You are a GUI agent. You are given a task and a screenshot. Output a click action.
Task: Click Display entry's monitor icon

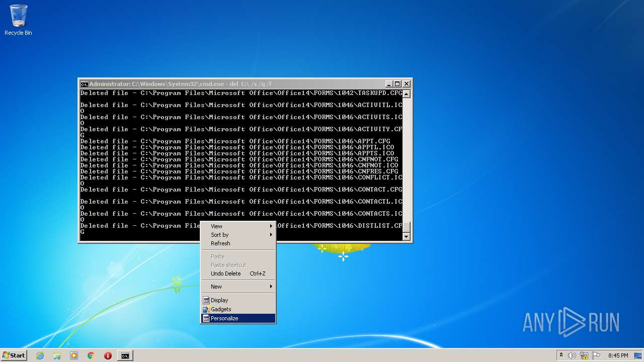pyautogui.click(x=206, y=300)
